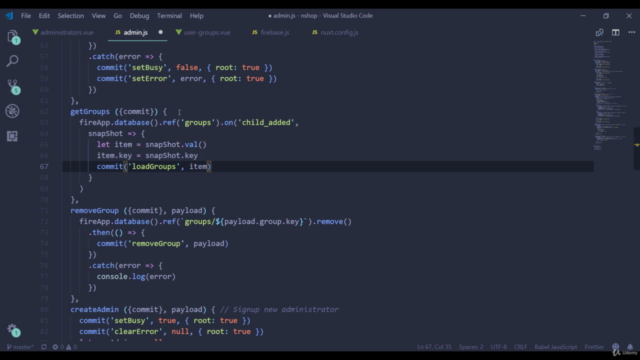Switch to the nuxt.config.js tab
The height and width of the screenshot is (360, 640).
point(335,32)
